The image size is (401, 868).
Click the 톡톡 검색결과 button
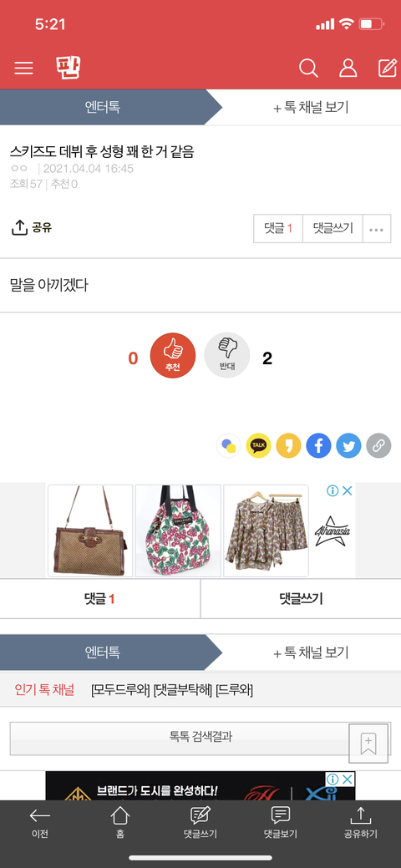pyautogui.click(x=200, y=738)
